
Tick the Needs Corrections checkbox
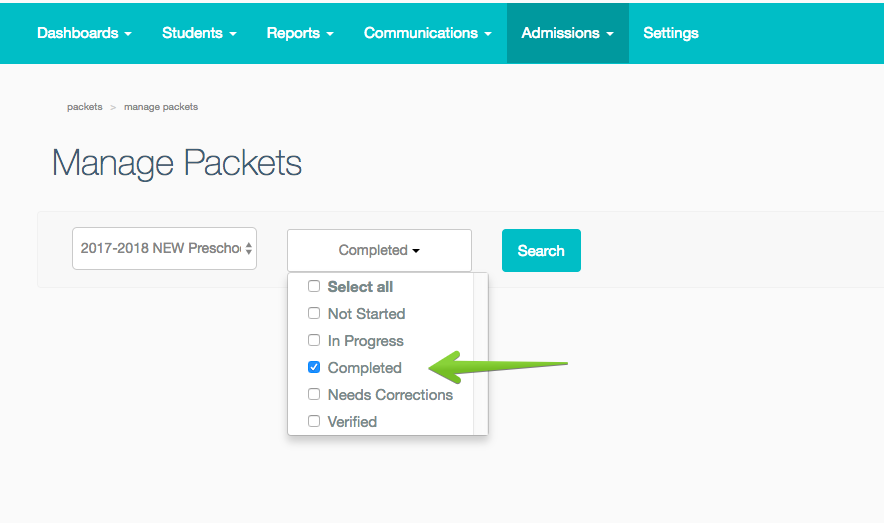[x=314, y=395]
